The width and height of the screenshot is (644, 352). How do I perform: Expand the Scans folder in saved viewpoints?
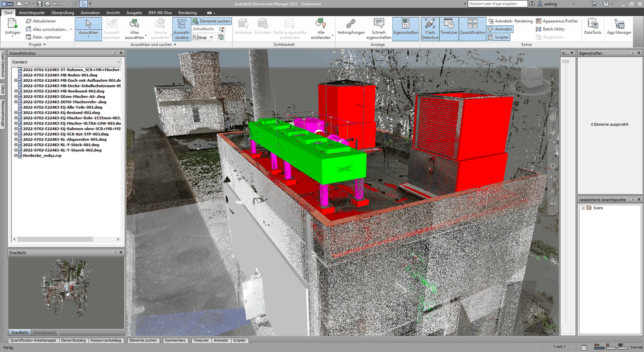coord(583,208)
